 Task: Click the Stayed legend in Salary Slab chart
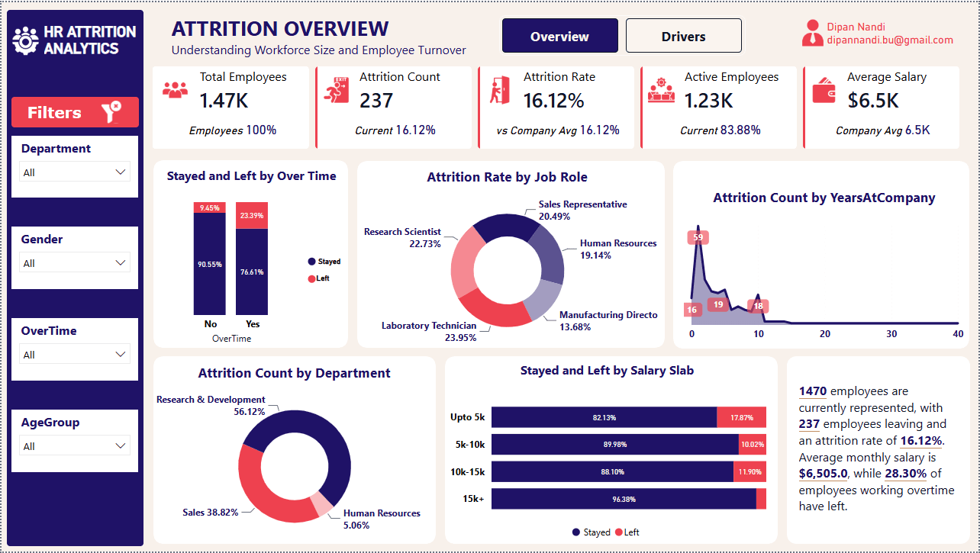point(591,532)
